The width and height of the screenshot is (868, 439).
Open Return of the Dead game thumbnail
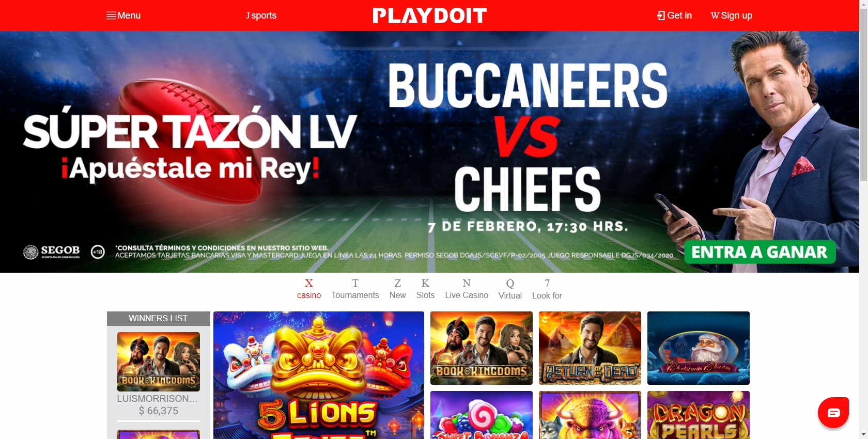[590, 348]
